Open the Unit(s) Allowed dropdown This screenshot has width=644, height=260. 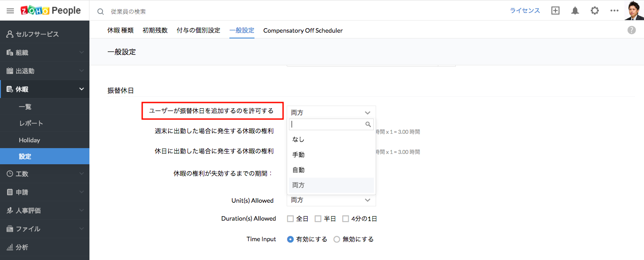(331, 200)
